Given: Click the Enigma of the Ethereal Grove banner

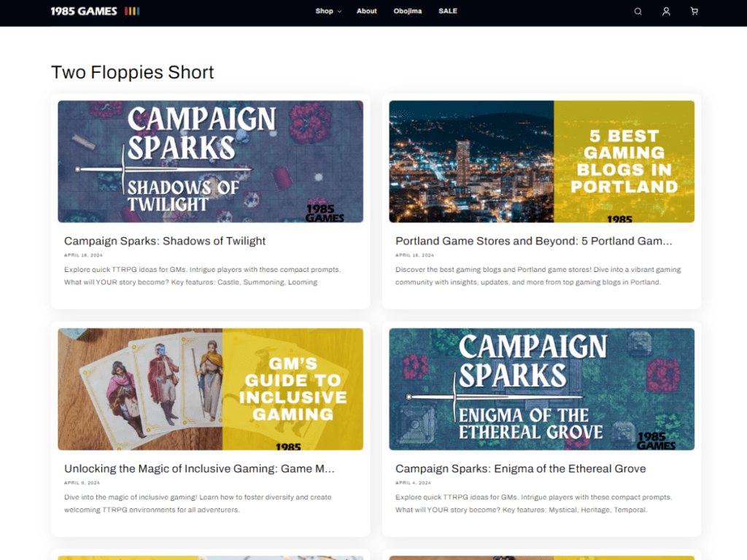Looking at the screenshot, I should [x=541, y=389].
